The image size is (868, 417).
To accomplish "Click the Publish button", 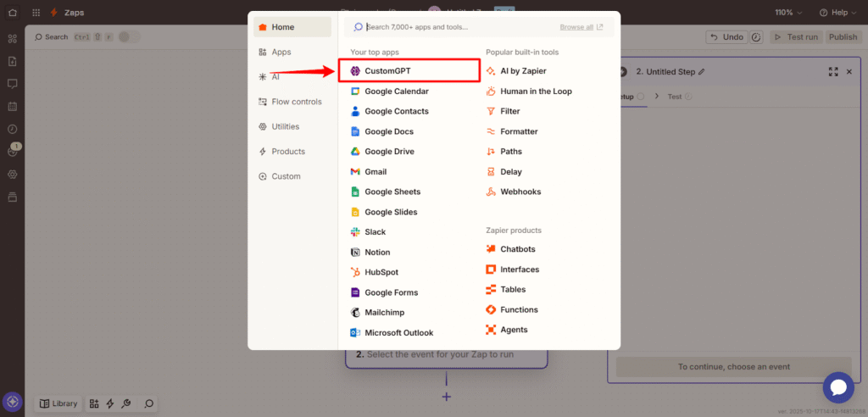I will (843, 37).
